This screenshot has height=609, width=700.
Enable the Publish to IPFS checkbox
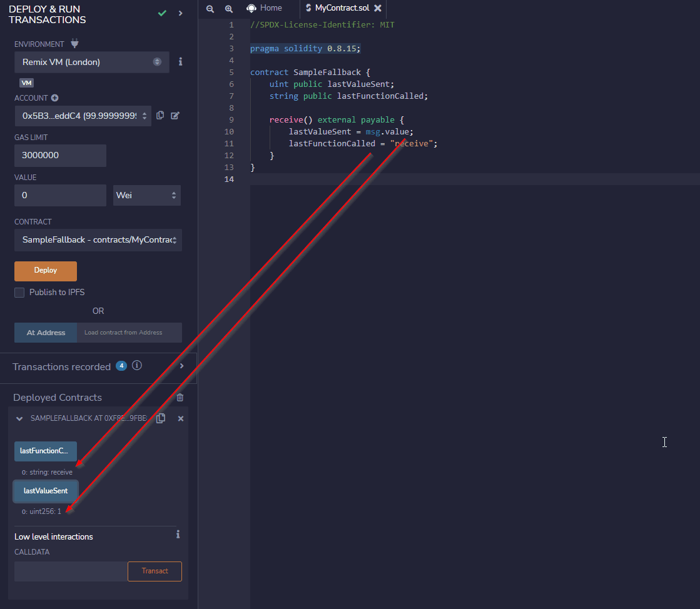coord(19,293)
